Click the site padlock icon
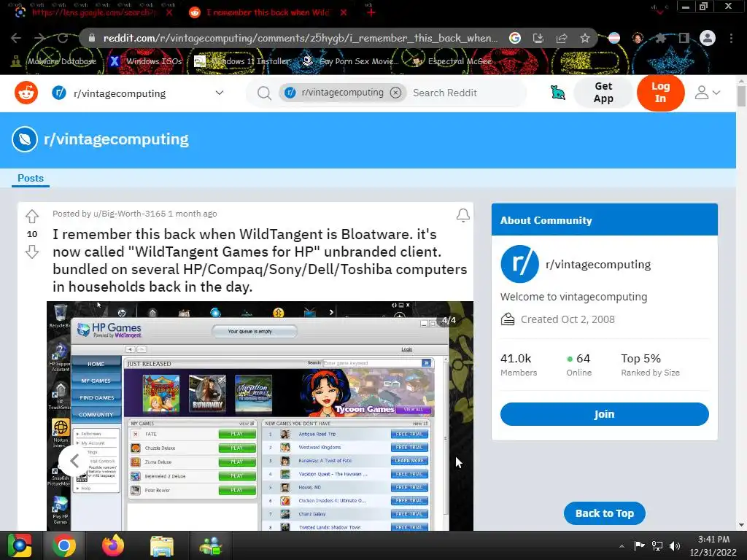The height and width of the screenshot is (560, 747). tap(92, 38)
